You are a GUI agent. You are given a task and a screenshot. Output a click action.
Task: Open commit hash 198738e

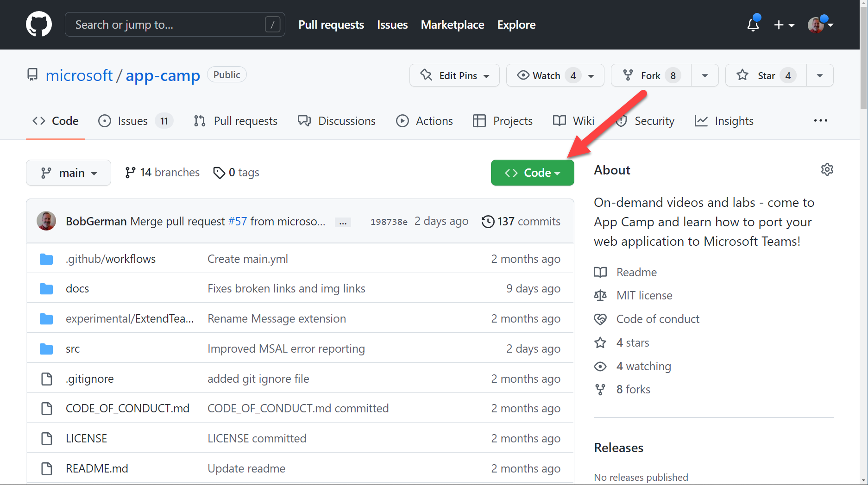(389, 222)
